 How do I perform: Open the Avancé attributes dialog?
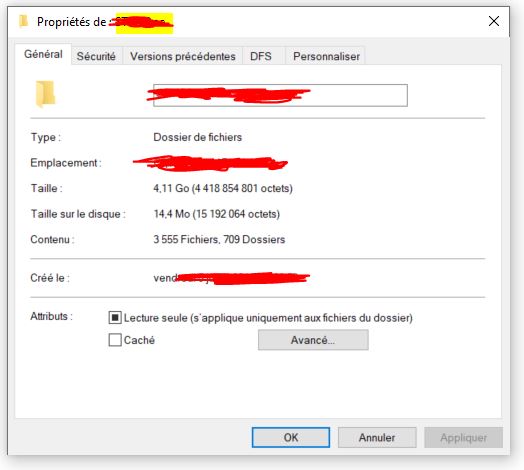tap(313, 340)
